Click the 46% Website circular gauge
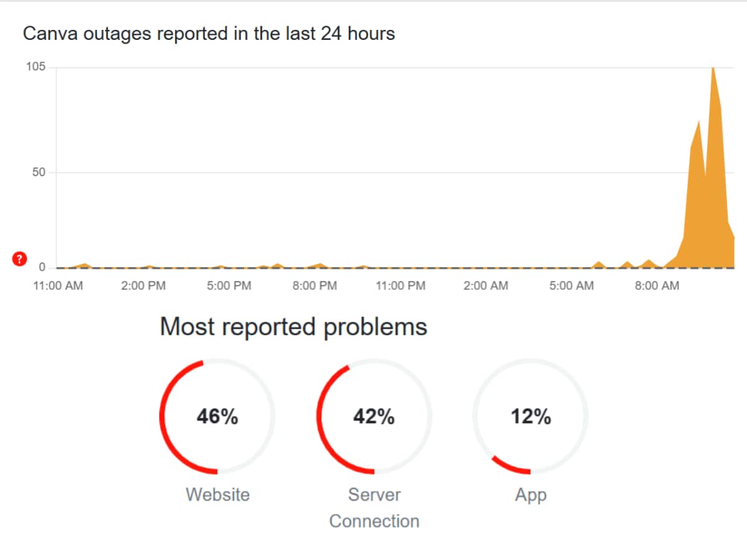 click(x=217, y=416)
